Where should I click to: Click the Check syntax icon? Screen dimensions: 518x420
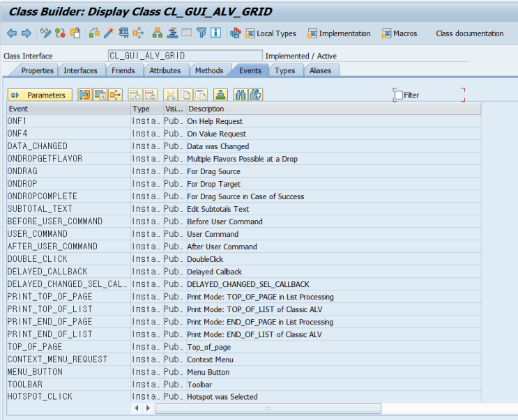(94, 33)
